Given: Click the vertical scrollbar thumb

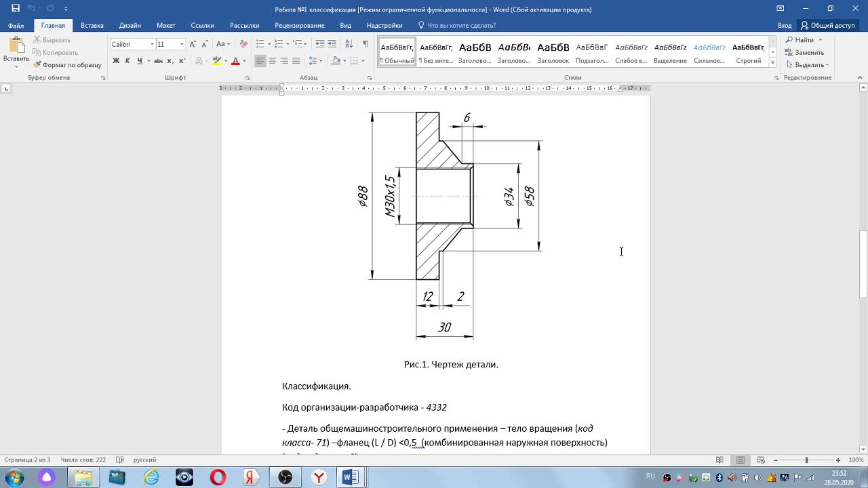Looking at the screenshot, I should 863,265.
